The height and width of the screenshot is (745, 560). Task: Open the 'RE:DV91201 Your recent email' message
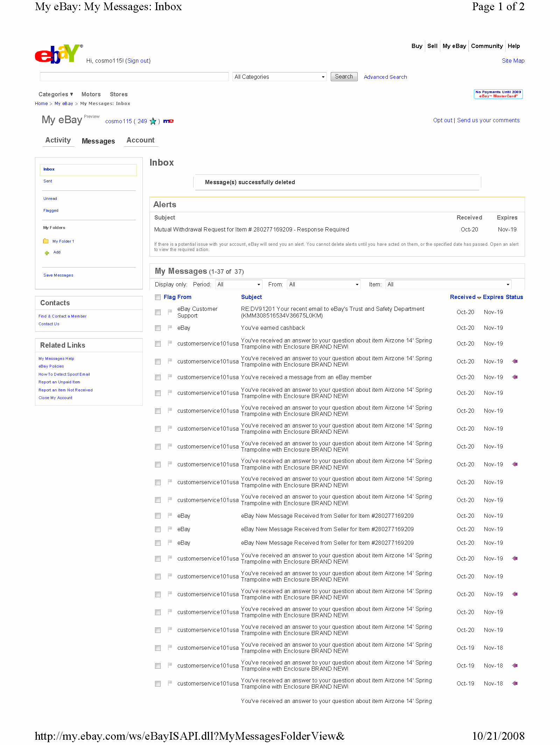click(332, 312)
